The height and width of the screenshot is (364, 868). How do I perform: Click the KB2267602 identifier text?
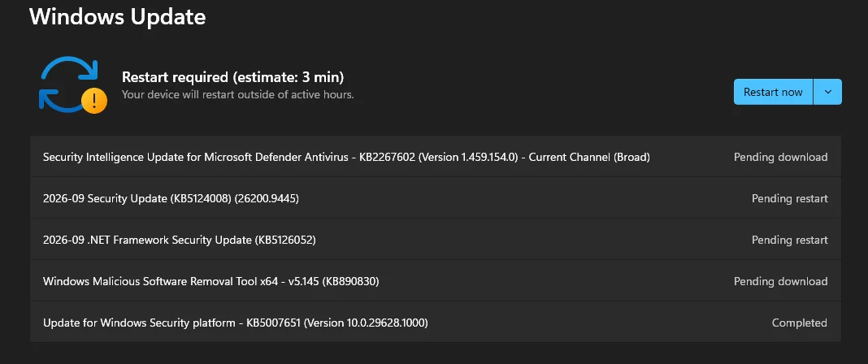coord(387,157)
